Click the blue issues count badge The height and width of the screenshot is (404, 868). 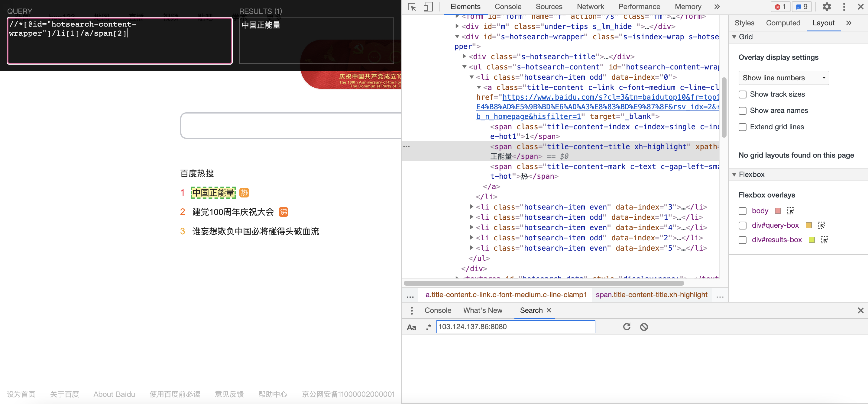802,7
